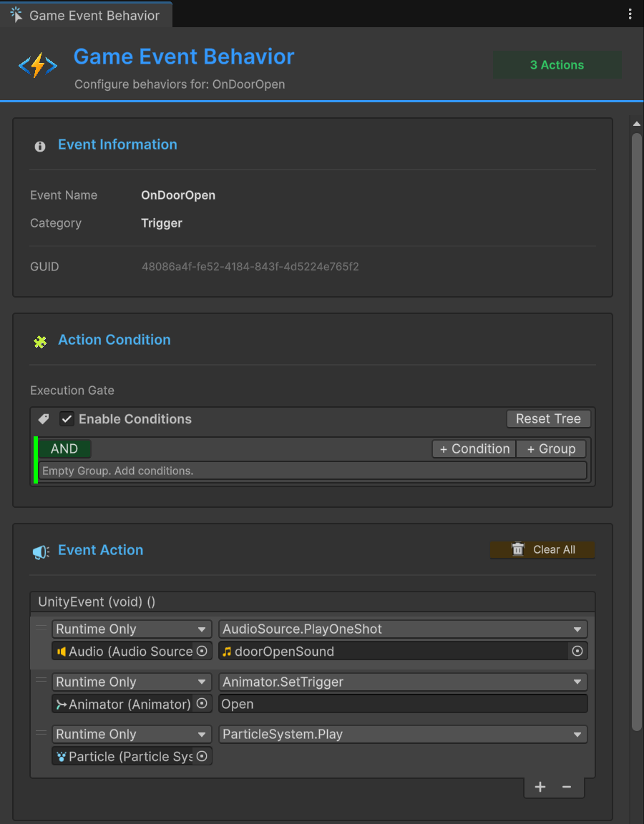Image resolution: width=644 pixels, height=824 pixels.
Task: Open the object picker for doorOpenSound
Action: (x=577, y=651)
